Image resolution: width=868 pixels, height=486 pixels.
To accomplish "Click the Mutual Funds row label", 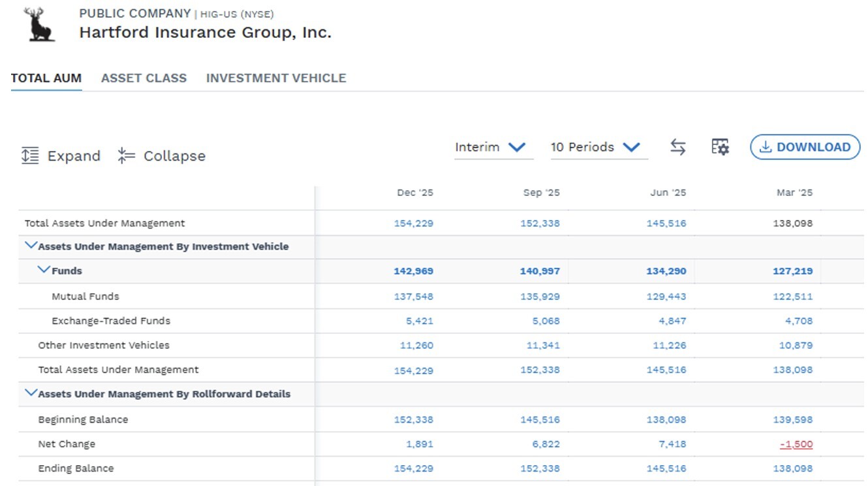I will coord(85,297).
